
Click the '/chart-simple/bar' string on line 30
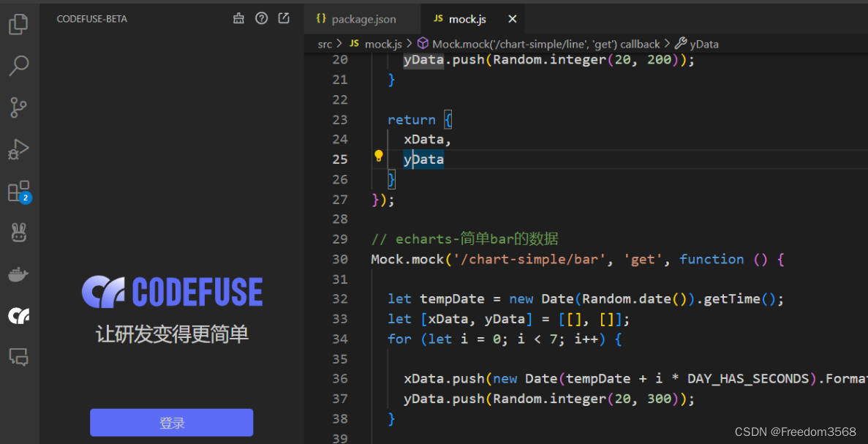pos(529,259)
